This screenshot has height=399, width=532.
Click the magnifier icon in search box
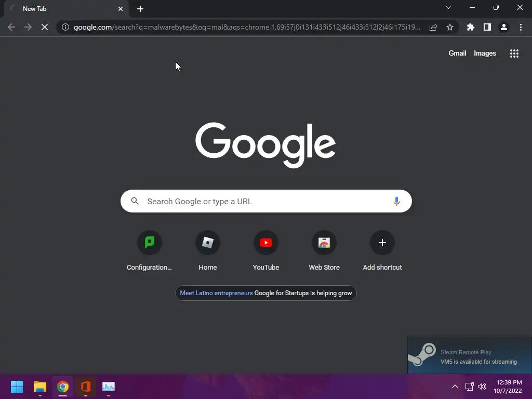[135, 201]
